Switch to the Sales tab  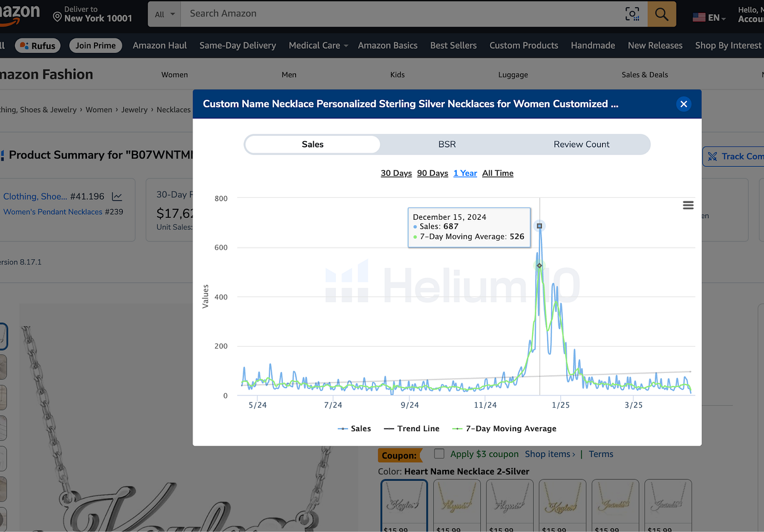313,144
